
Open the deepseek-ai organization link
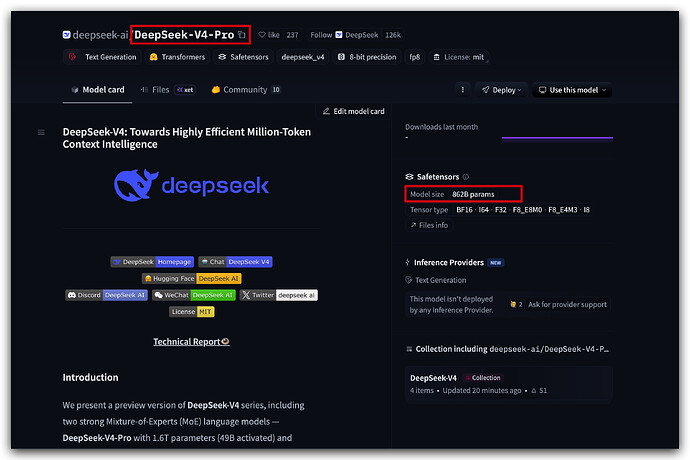(100, 35)
